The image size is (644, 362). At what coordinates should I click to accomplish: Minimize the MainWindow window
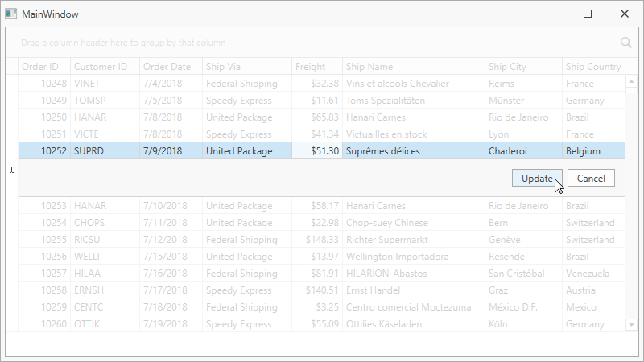[551, 14]
